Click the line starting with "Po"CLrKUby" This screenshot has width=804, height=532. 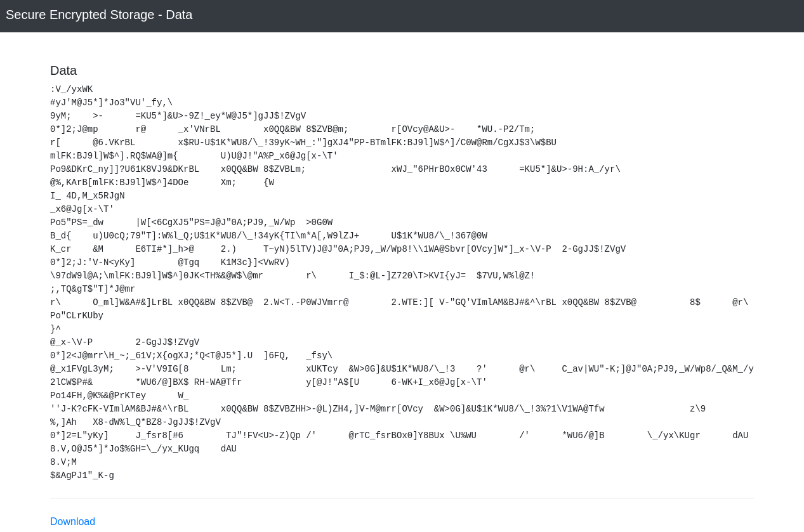[77, 316]
